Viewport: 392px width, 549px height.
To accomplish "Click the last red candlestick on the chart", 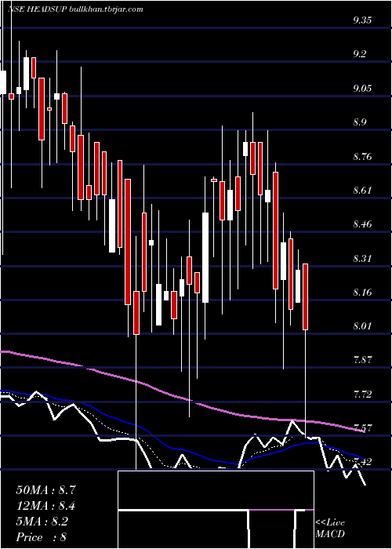I will click(x=305, y=297).
